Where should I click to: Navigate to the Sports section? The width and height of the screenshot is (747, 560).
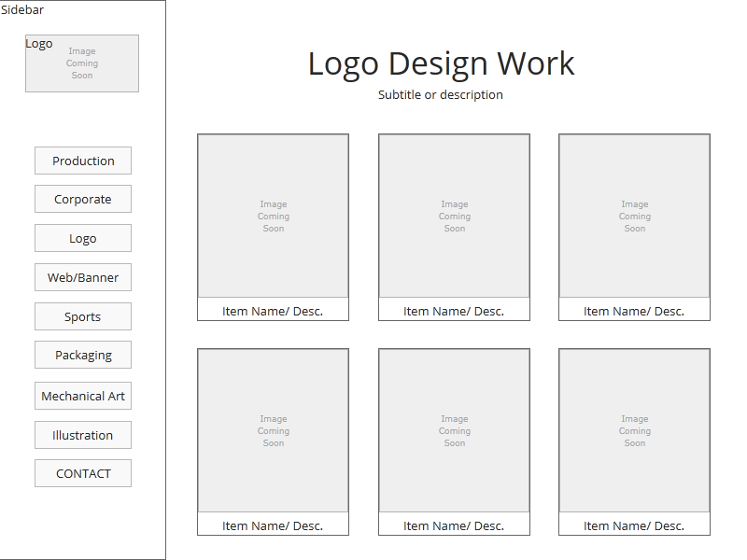tap(83, 316)
